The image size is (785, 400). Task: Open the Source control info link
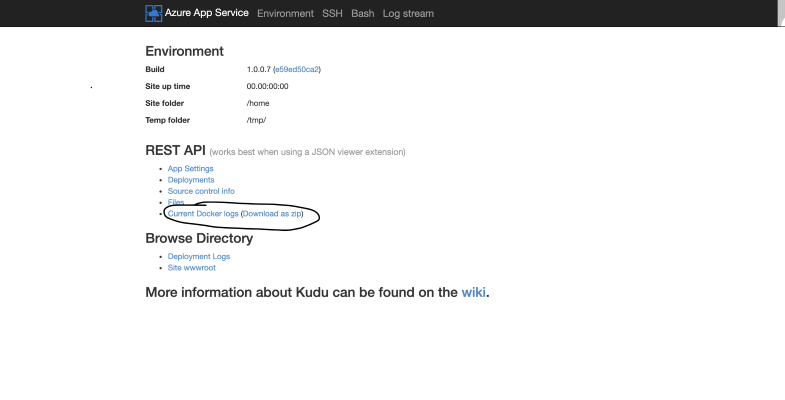click(201, 191)
